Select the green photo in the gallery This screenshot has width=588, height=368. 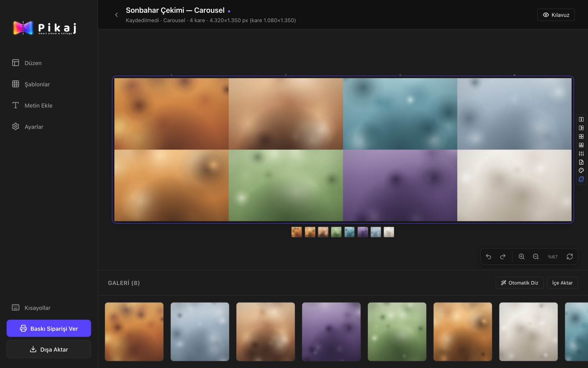[x=397, y=332]
